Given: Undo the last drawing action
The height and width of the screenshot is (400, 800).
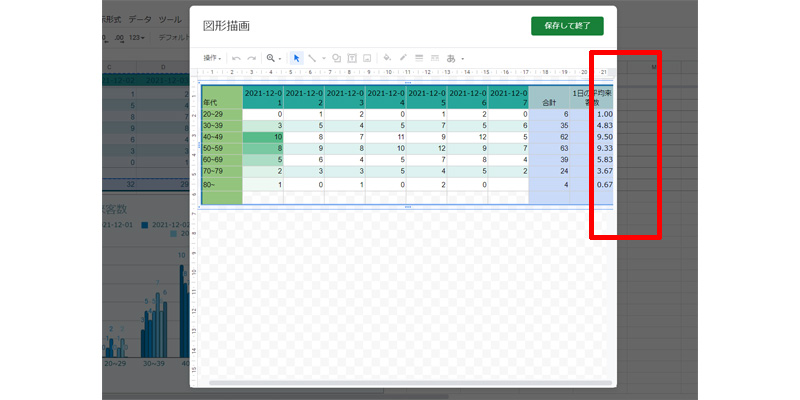Looking at the screenshot, I should (x=236, y=58).
